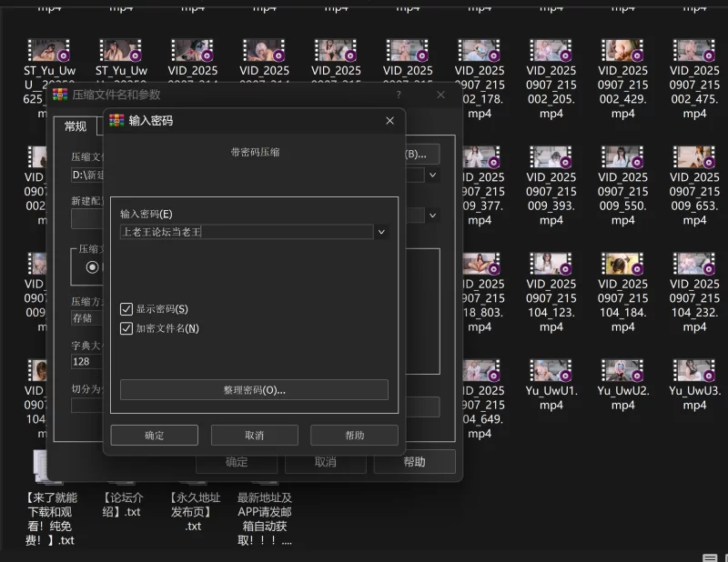Select the Yu_UwU3.mp4 video icon
The image size is (728, 562).
694,371
